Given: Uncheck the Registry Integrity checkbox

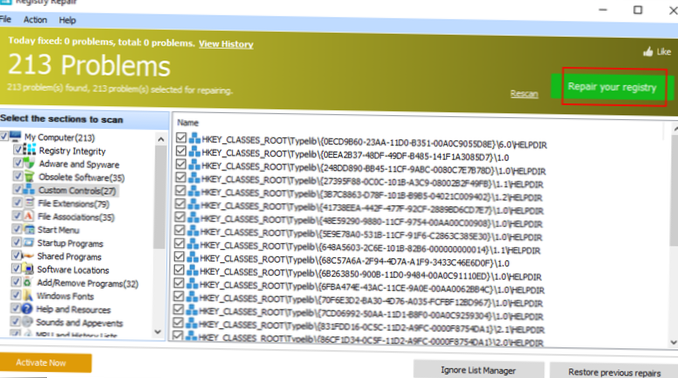Looking at the screenshot, I should (x=18, y=150).
